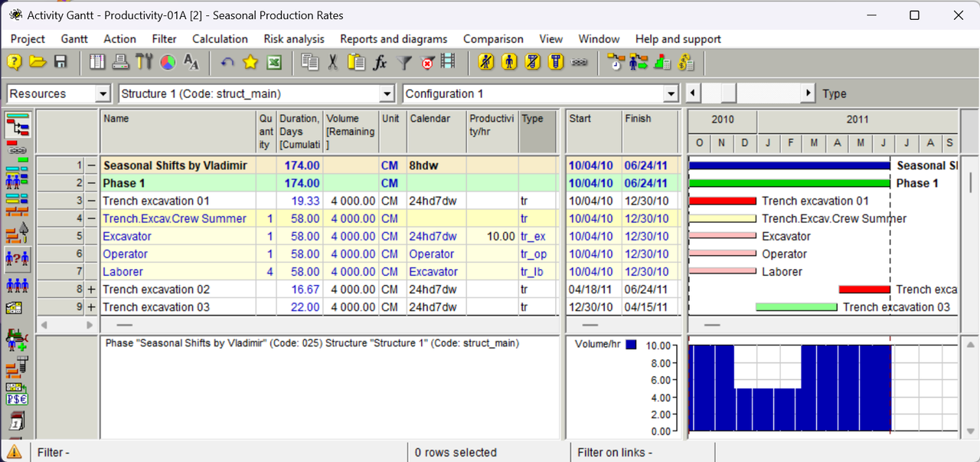This screenshot has width=980, height=462.
Task: Save the project using the floppy icon
Action: coord(60,63)
